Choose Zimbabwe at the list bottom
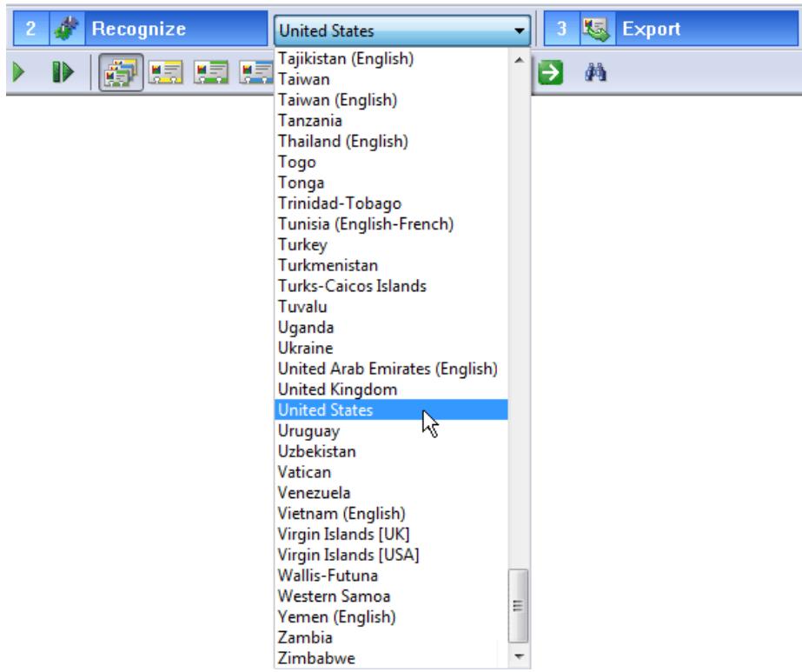Image resolution: width=802 pixels, height=672 pixels. point(391,658)
